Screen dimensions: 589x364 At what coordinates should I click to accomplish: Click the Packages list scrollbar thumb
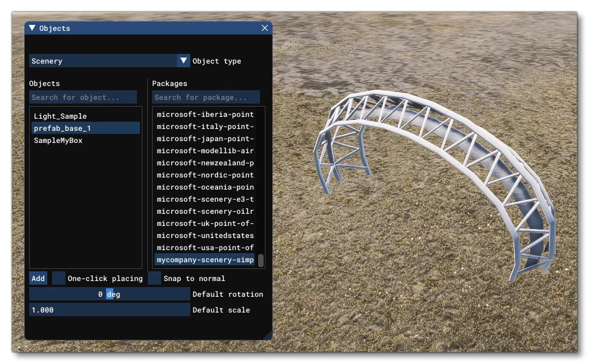(x=261, y=260)
